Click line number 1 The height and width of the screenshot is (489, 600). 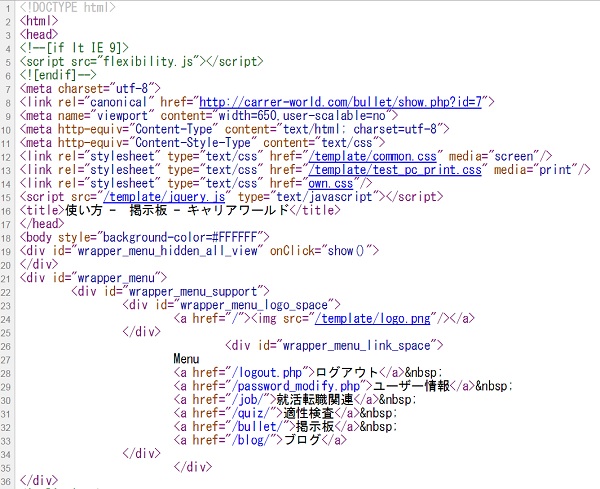pos(8,8)
